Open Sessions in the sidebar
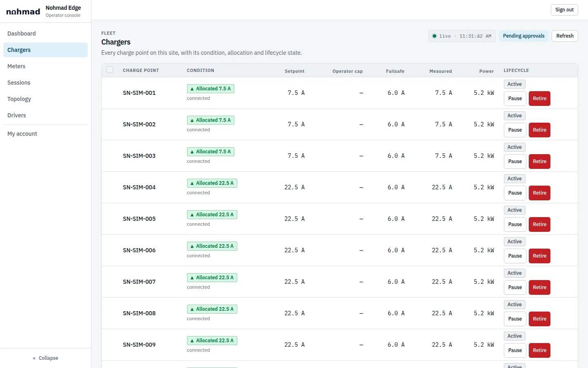Image resolution: width=588 pixels, height=368 pixels. [x=45, y=83]
